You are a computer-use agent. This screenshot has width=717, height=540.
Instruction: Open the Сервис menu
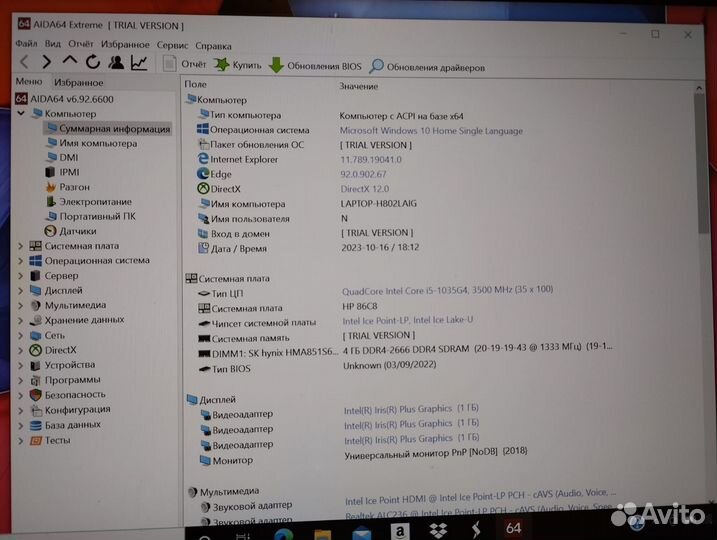click(172, 45)
